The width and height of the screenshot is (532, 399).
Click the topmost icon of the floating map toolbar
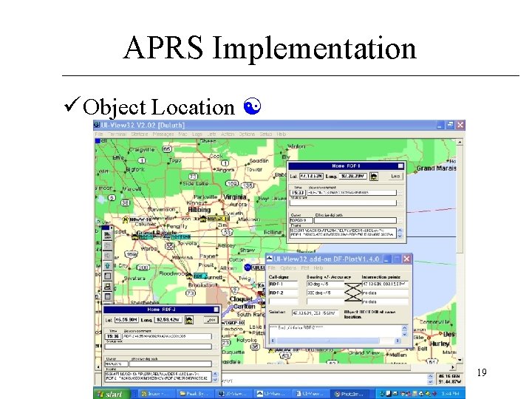(107, 234)
